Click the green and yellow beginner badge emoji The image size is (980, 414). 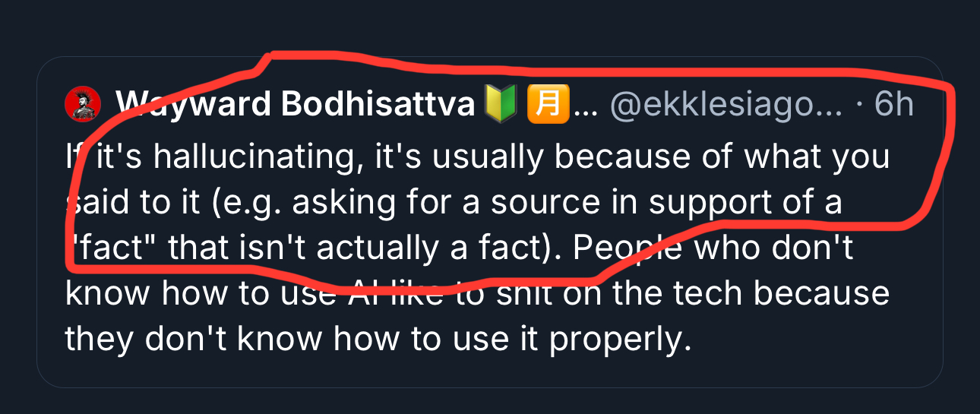pyautogui.click(x=500, y=104)
